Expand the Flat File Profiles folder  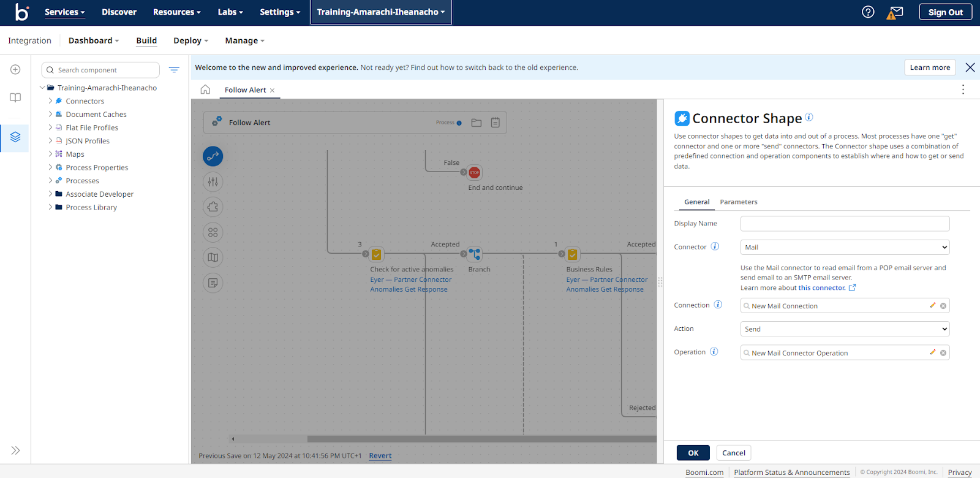tap(50, 127)
